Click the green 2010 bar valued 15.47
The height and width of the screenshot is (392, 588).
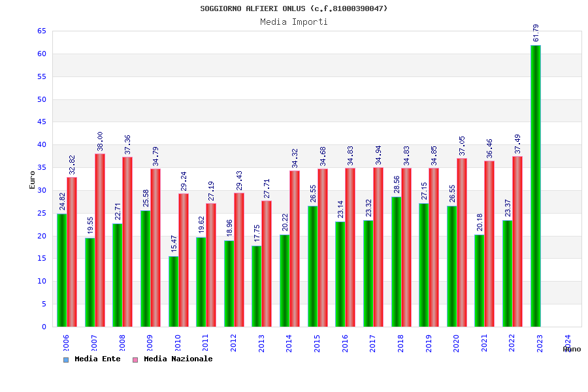(173, 291)
